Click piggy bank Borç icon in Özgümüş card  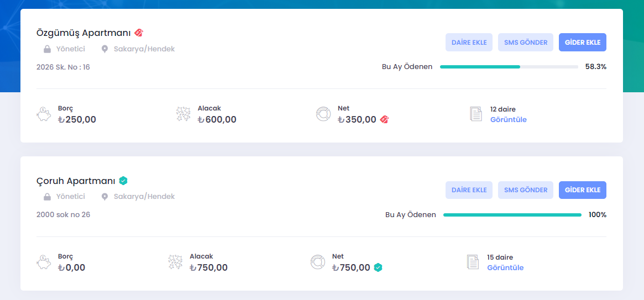click(x=43, y=114)
